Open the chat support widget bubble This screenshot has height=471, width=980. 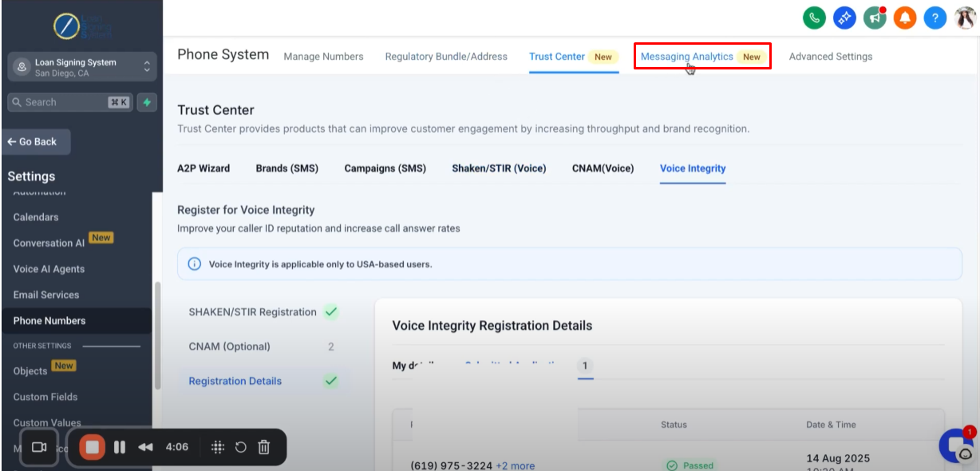[957, 446]
